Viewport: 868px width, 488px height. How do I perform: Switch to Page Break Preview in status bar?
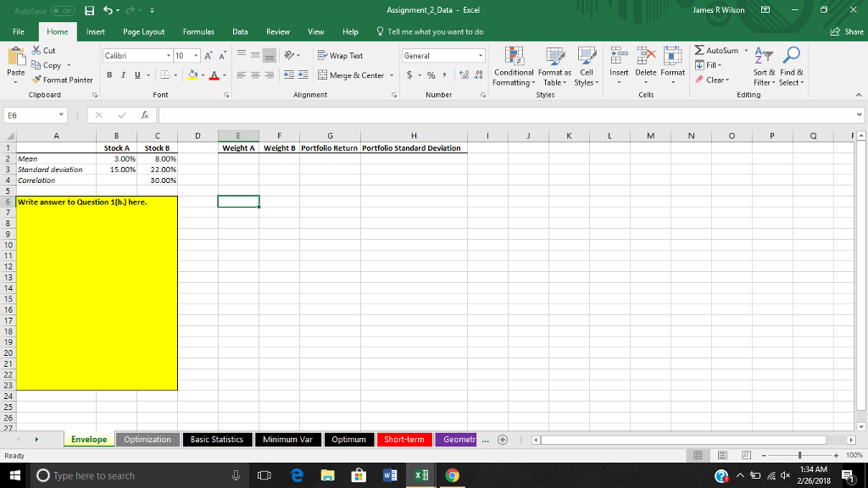point(746,455)
